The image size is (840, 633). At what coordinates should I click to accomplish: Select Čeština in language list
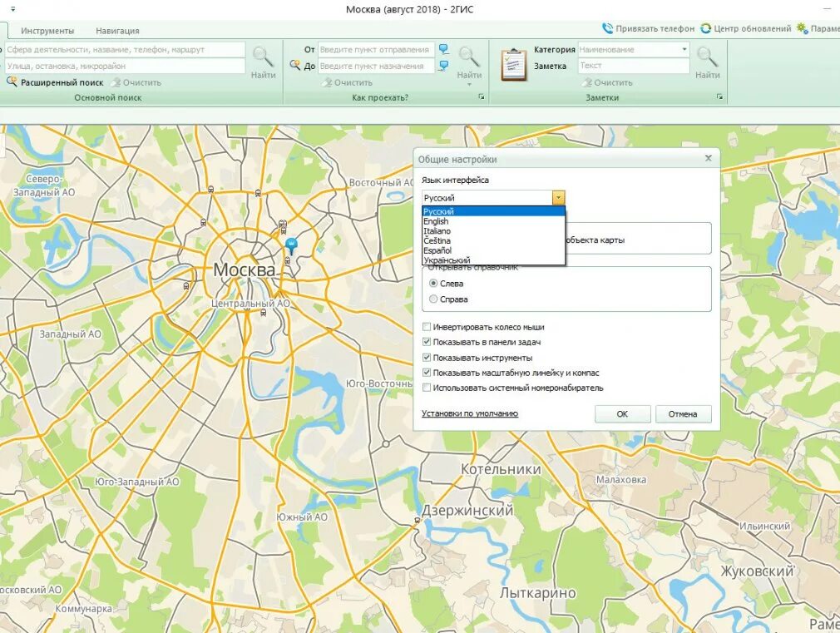point(493,240)
